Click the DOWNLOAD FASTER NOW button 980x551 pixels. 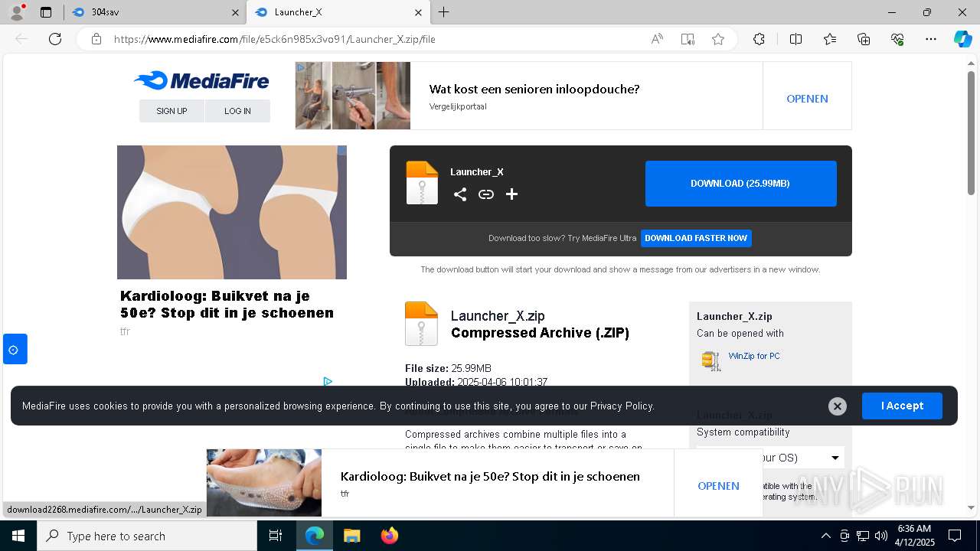[x=696, y=238]
